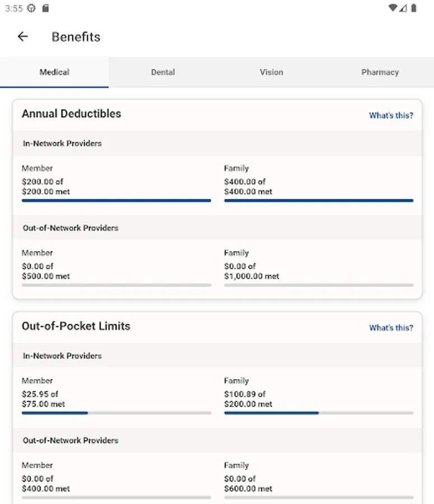Click the settings gear in status bar
Viewport: 434px width, 504px height.
click(x=31, y=8)
